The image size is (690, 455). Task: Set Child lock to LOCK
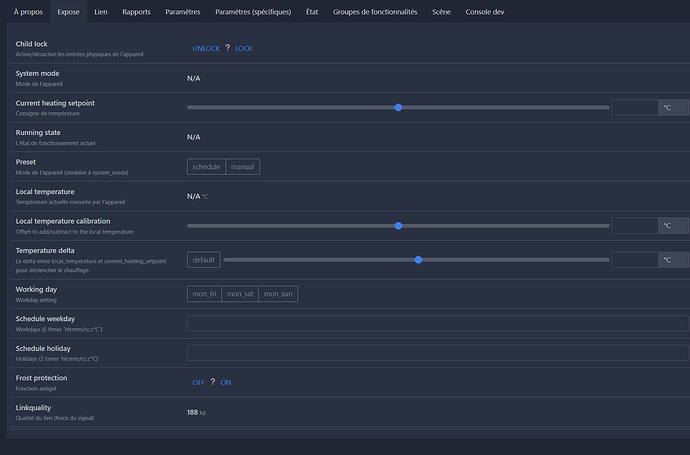244,48
